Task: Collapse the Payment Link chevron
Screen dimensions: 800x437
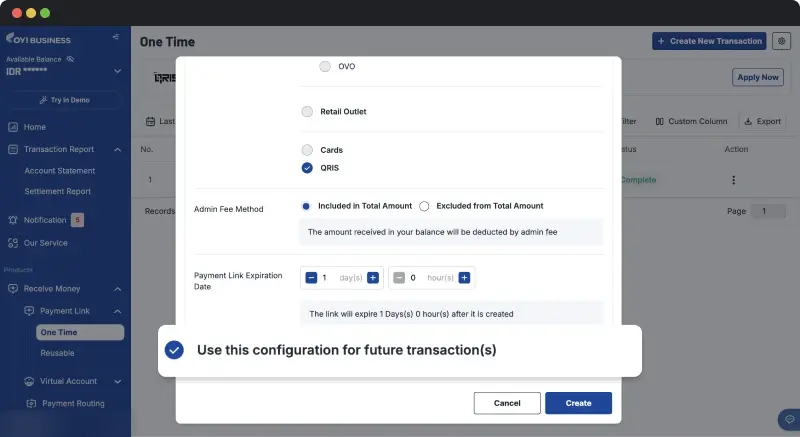Action: click(117, 312)
